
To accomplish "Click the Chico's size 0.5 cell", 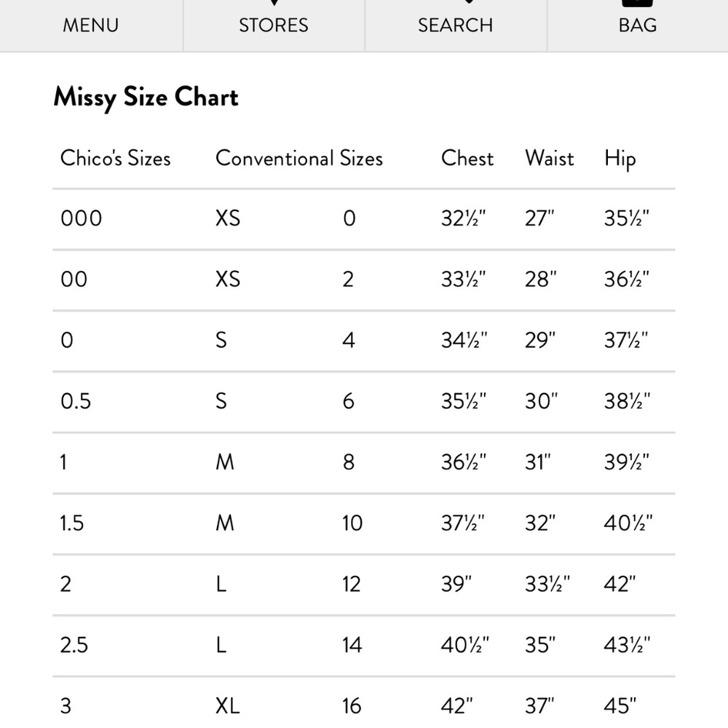I will (76, 401).
